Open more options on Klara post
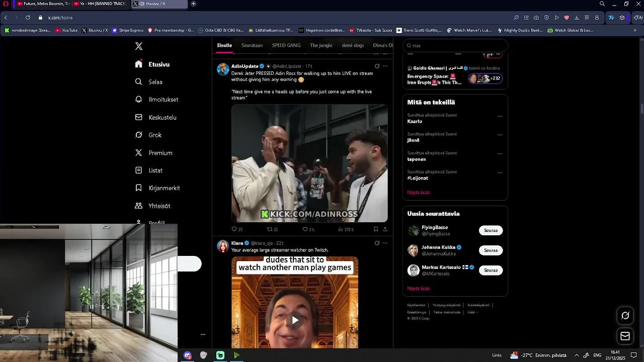Screen dimensions: 644x362 pyautogui.click(x=385, y=243)
